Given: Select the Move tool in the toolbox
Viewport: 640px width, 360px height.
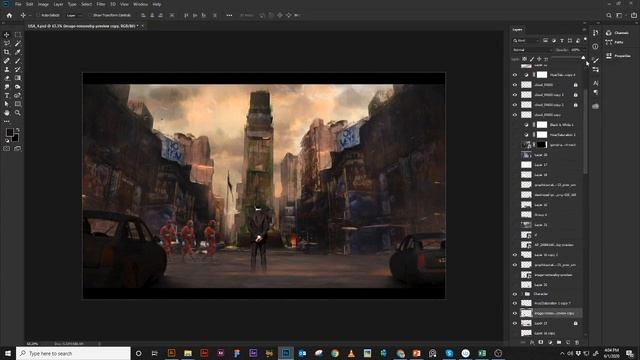Looking at the screenshot, I should pyautogui.click(x=7, y=35).
